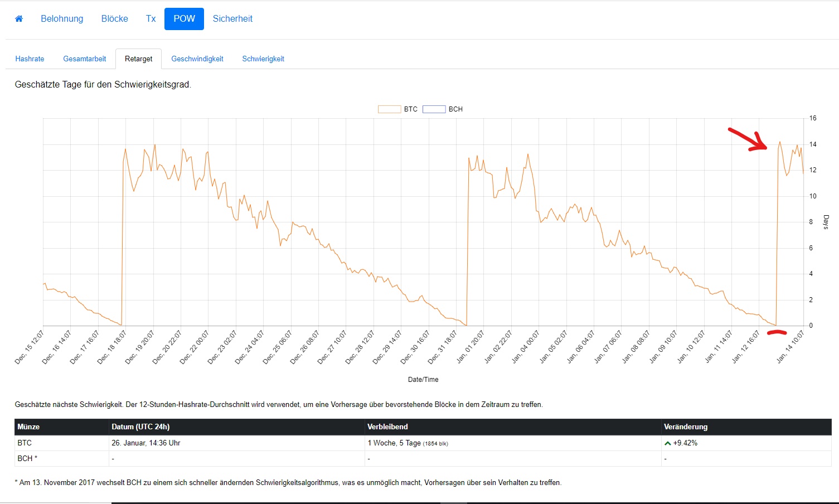Click the Datum (UTC 24h) column header
This screenshot has width=839, height=504.
(140, 427)
